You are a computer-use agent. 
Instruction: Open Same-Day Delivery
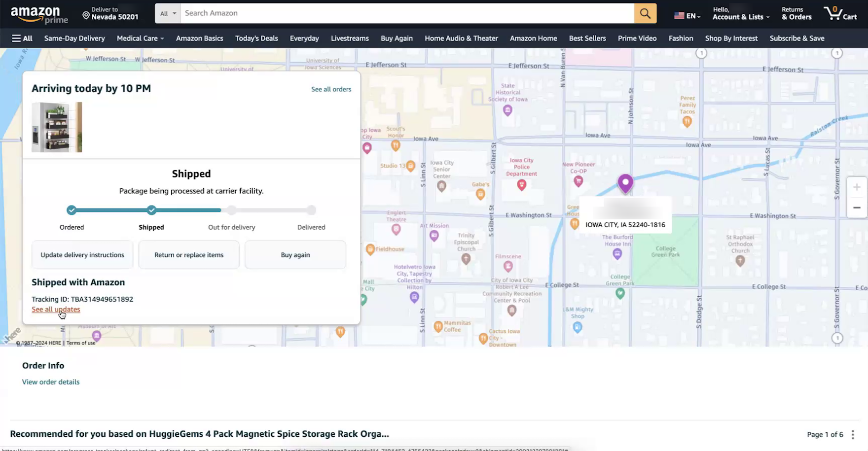coord(74,38)
